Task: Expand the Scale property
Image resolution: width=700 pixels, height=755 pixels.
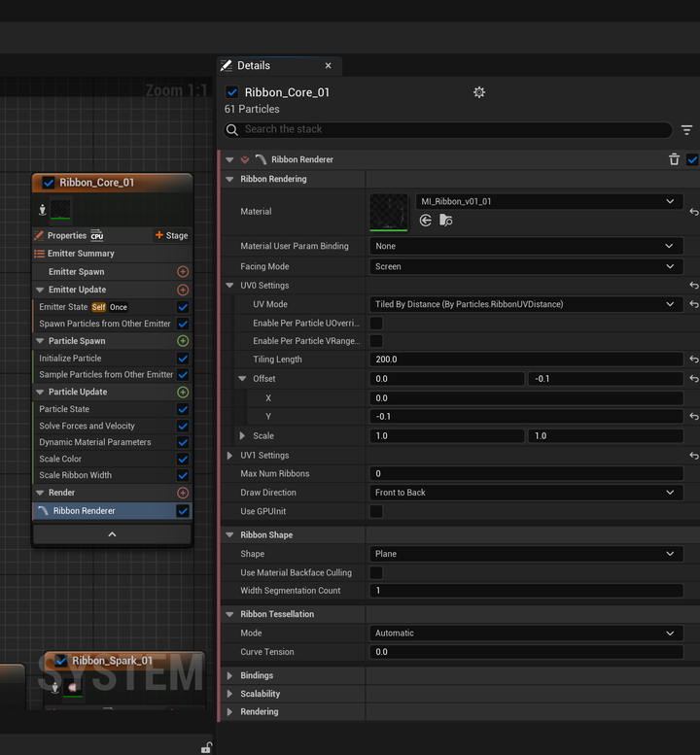Action: (x=242, y=435)
